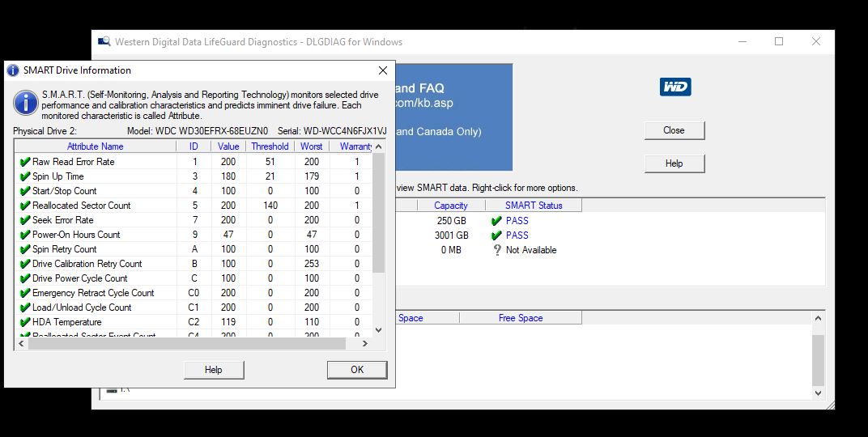The height and width of the screenshot is (437, 868).
Task: Click the PASS status checkmark for 3001 GB drive
Action: coord(496,235)
